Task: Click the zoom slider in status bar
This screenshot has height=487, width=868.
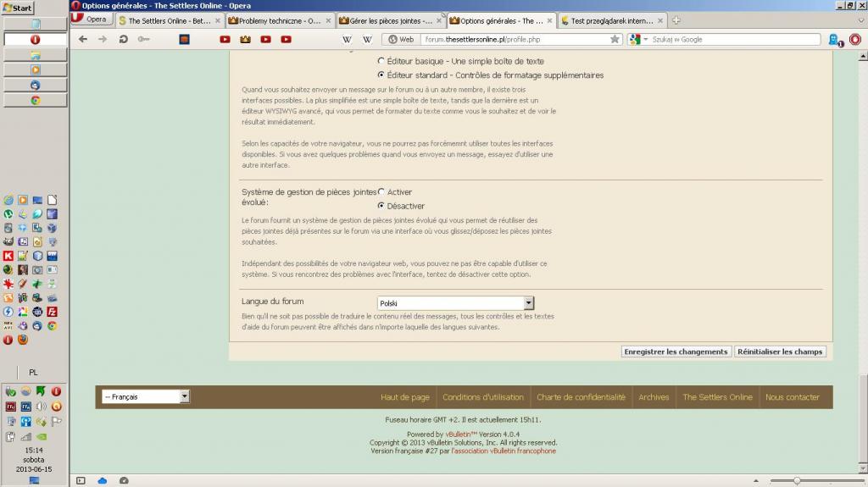Action: tap(796, 480)
